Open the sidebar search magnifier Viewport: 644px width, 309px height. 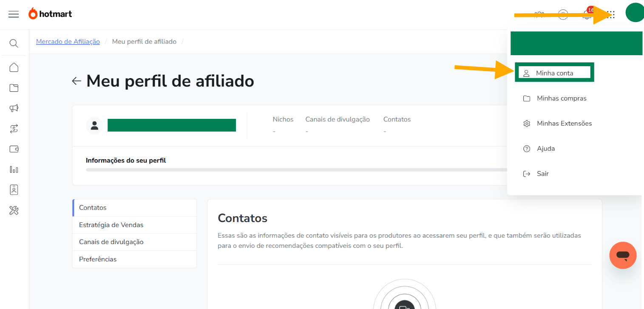point(14,43)
